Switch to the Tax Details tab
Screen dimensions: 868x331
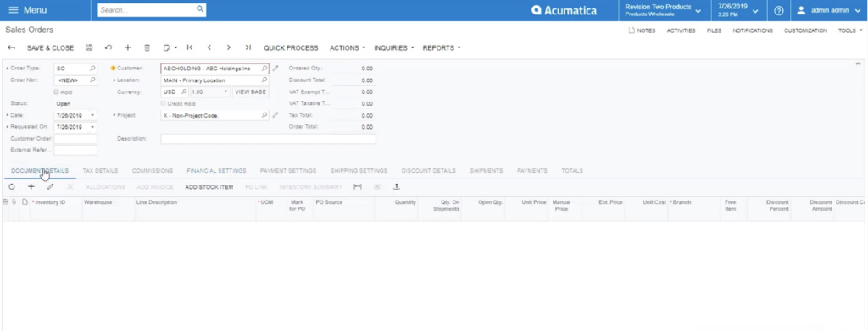[x=100, y=171]
